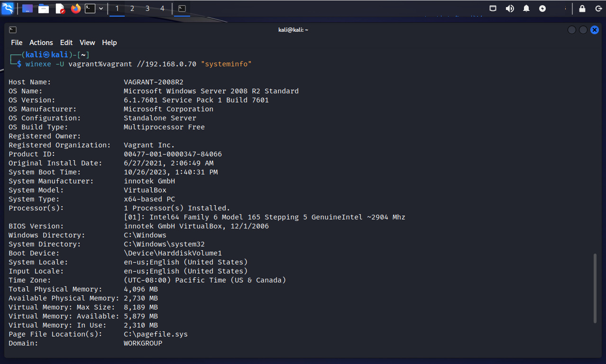Open the File menu in the terminal
This screenshot has width=606, height=364.
[x=17, y=43]
